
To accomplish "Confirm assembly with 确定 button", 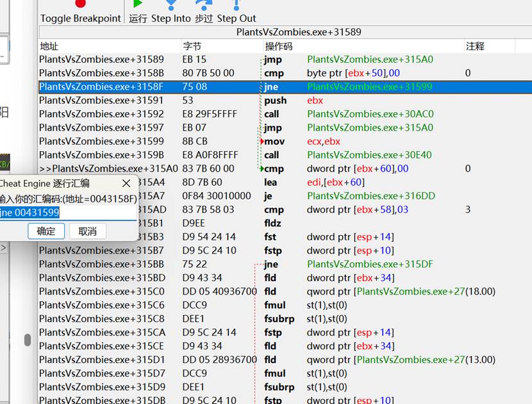I will [46, 231].
